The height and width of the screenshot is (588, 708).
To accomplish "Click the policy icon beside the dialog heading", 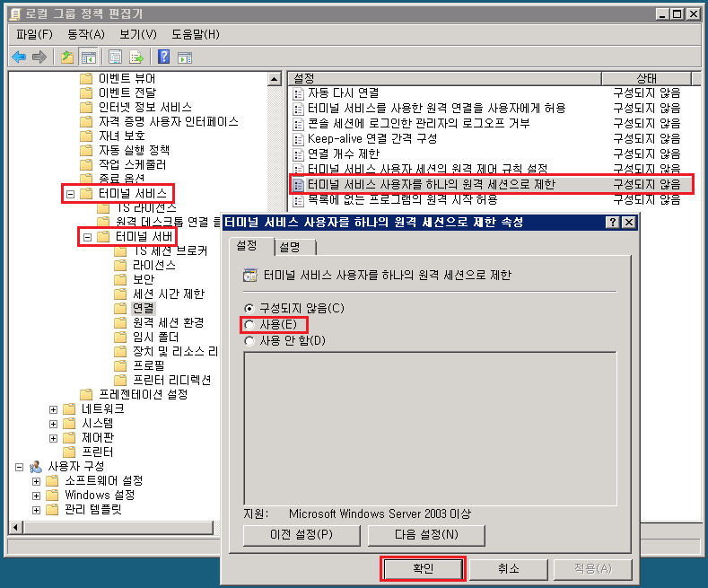I will pyautogui.click(x=249, y=275).
